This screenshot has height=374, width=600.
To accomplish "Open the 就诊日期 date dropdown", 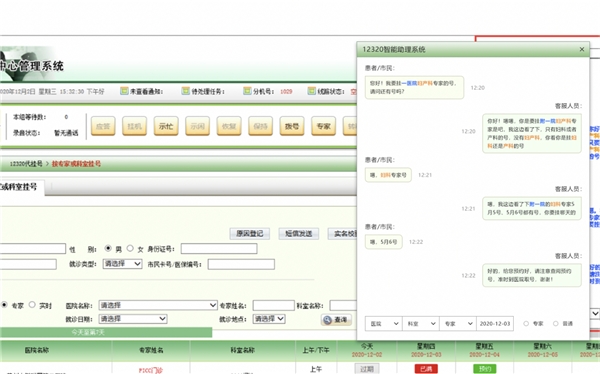I will tap(133, 318).
